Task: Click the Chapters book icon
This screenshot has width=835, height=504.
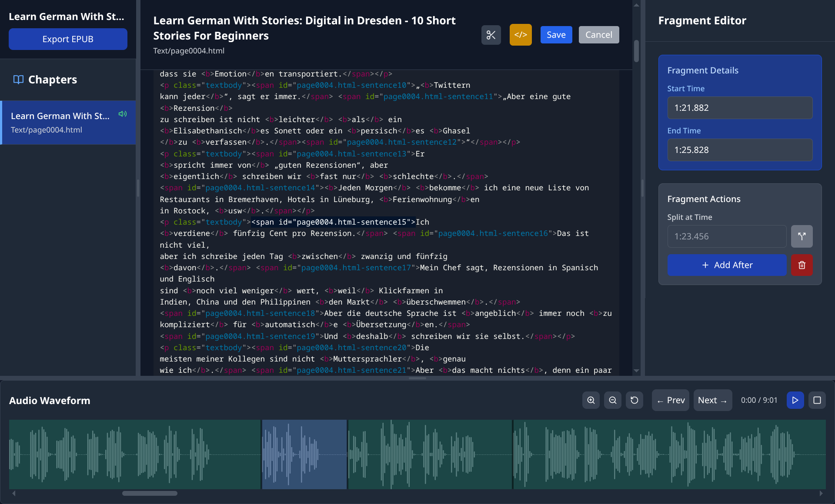Action: coord(18,80)
